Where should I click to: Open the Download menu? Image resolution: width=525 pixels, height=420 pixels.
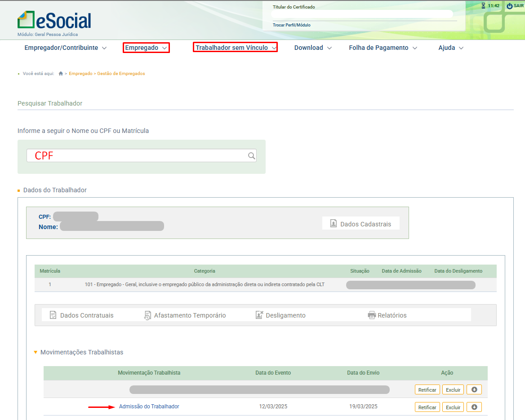[x=313, y=48]
